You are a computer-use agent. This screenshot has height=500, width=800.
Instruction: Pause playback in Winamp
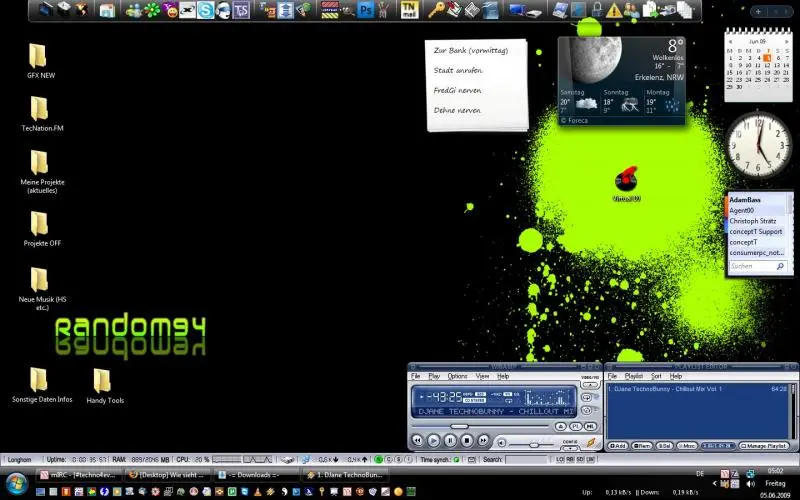pos(451,440)
